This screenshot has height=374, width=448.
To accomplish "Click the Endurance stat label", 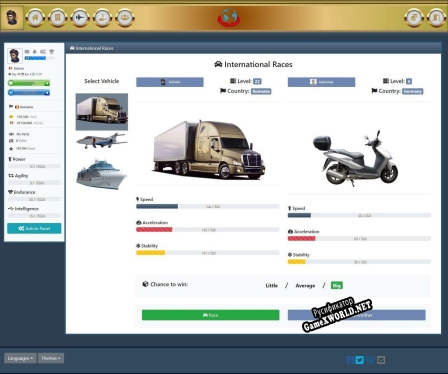I will (x=21, y=192).
